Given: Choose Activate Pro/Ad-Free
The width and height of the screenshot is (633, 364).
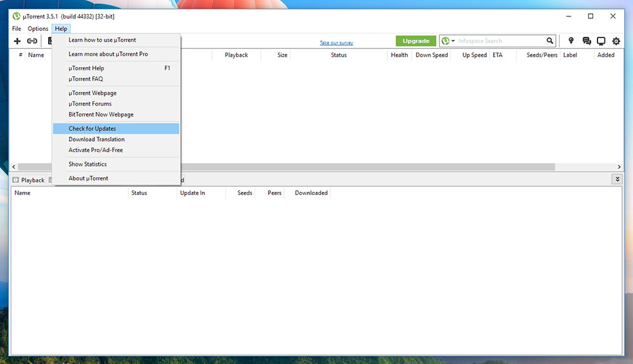Looking at the screenshot, I should click(116, 150).
